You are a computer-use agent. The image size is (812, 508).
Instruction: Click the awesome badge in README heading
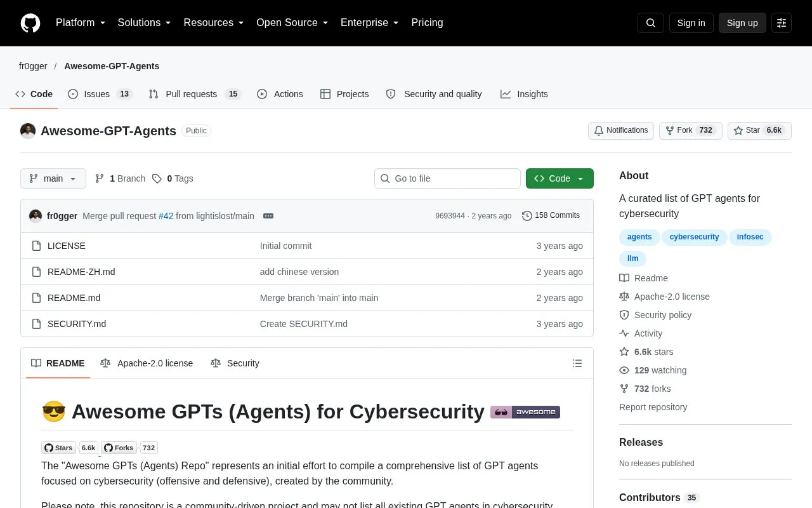[x=525, y=412]
